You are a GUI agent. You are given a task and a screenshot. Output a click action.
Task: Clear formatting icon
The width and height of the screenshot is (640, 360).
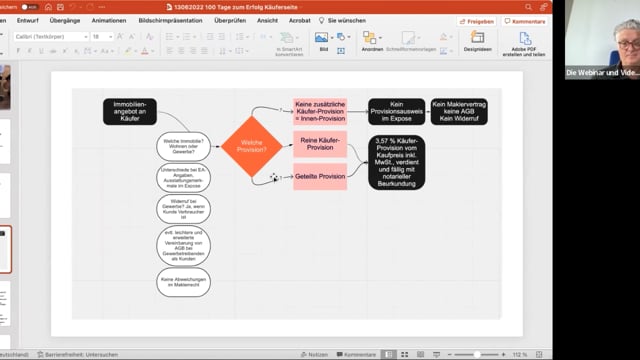pyautogui.click(x=150, y=37)
